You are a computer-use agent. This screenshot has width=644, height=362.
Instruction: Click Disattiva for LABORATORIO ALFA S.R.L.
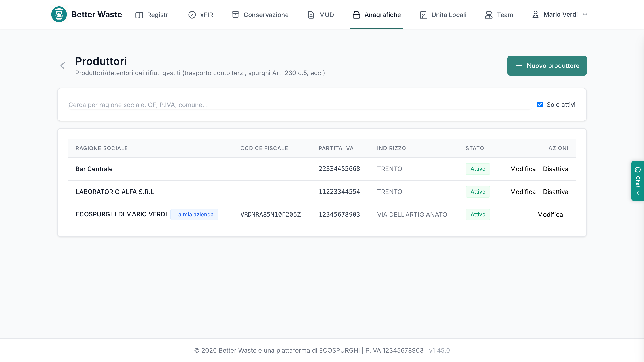pyautogui.click(x=555, y=192)
